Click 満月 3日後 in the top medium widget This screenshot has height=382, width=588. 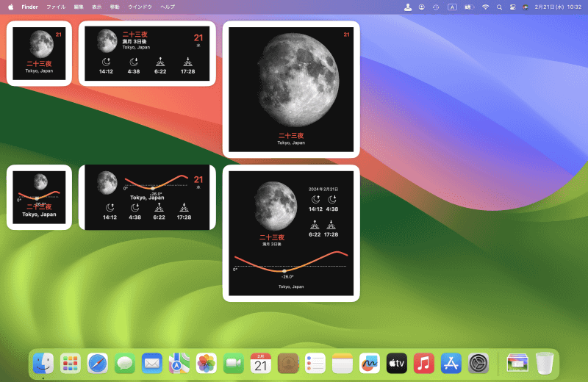point(135,41)
